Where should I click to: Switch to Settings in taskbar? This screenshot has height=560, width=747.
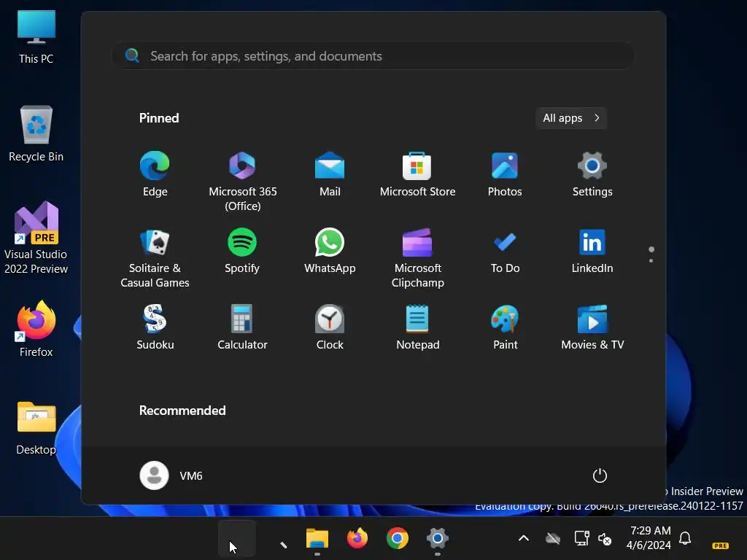point(438,538)
